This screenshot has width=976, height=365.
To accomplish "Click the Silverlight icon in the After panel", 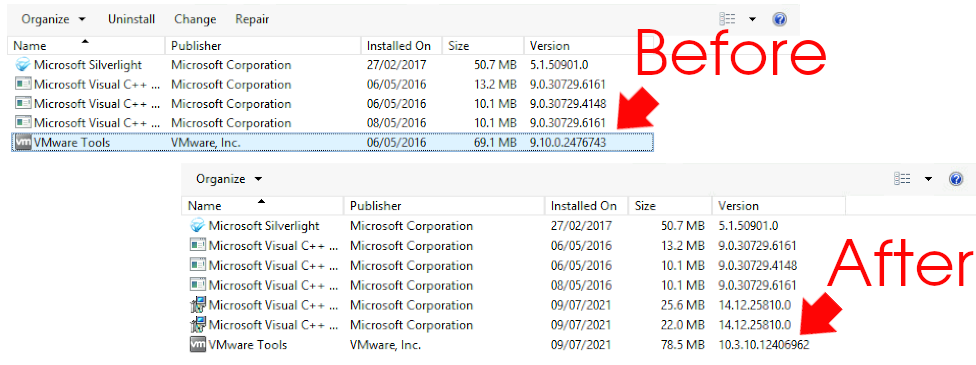I will (197, 225).
